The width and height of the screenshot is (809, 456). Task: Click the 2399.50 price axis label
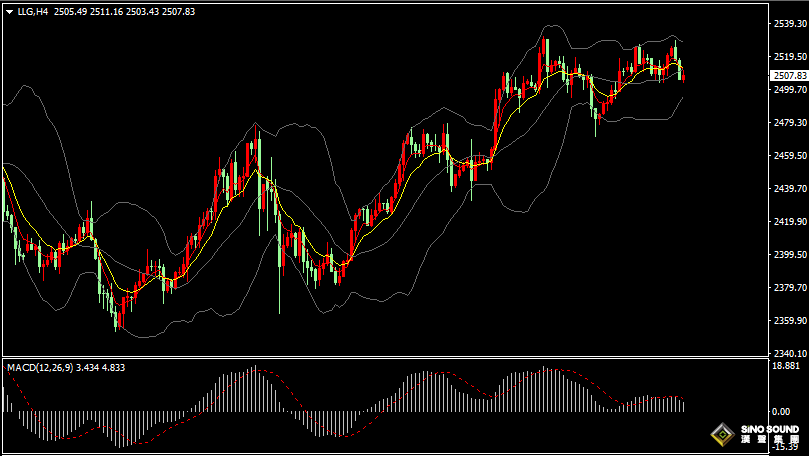point(788,254)
